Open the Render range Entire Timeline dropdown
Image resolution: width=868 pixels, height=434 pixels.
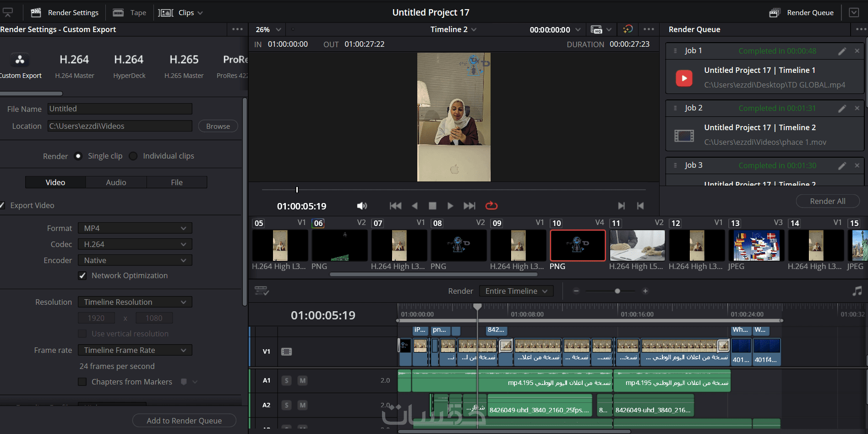click(516, 291)
